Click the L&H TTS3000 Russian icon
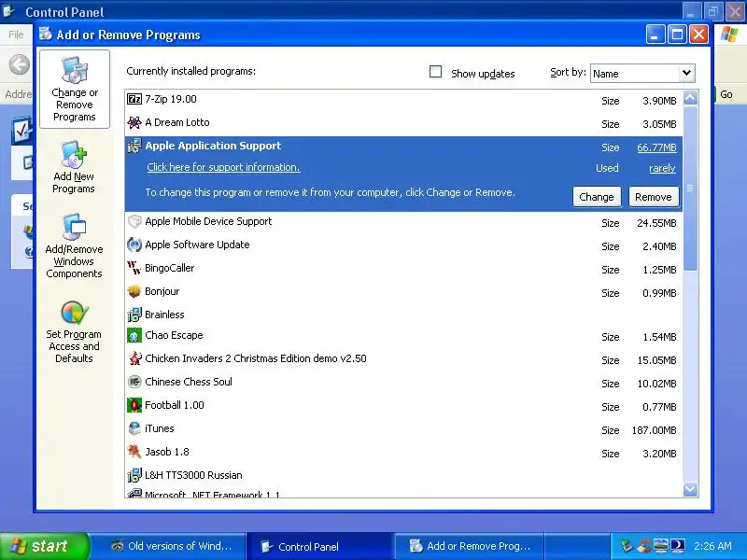This screenshot has height=560, width=747. pyautogui.click(x=134, y=475)
